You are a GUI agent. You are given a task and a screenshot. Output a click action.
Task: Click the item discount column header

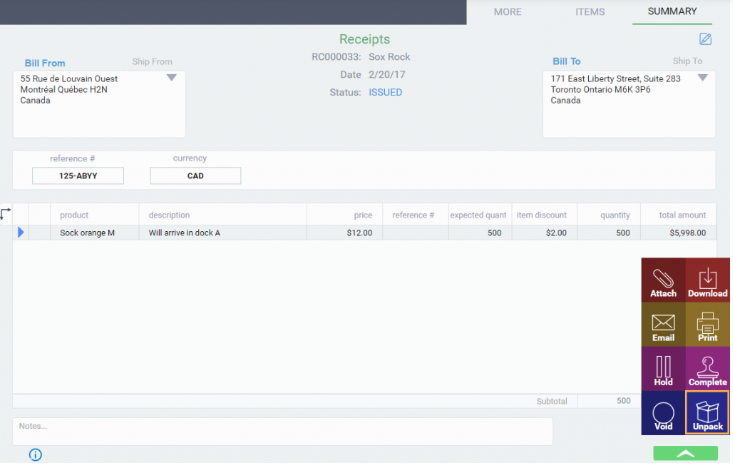[x=544, y=216]
